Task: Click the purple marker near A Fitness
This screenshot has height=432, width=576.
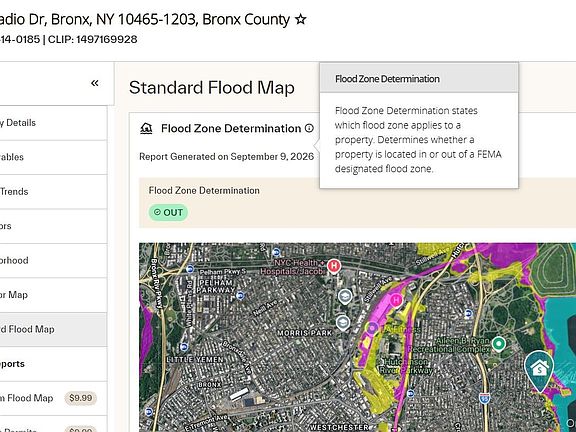Action: [x=372, y=327]
